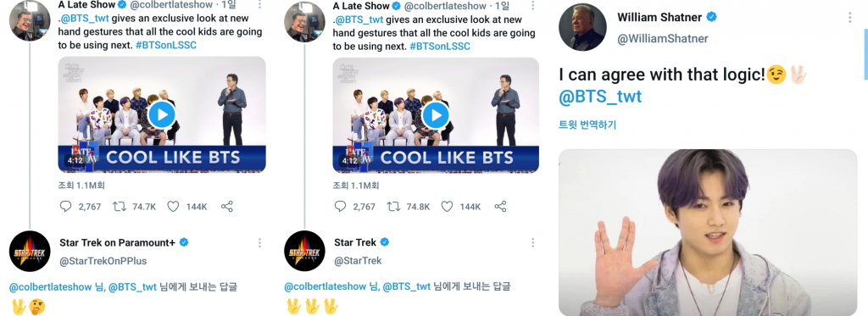Retweet the left tweet showing 74.7K
868x316 pixels.
click(x=119, y=207)
